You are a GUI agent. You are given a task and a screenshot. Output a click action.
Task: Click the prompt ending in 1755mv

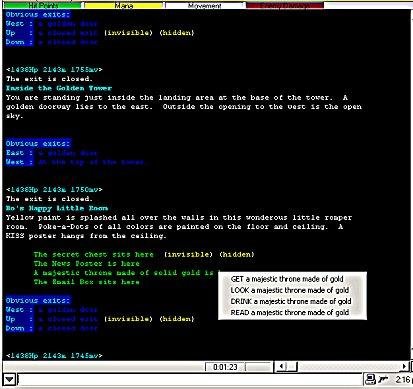[54, 70]
